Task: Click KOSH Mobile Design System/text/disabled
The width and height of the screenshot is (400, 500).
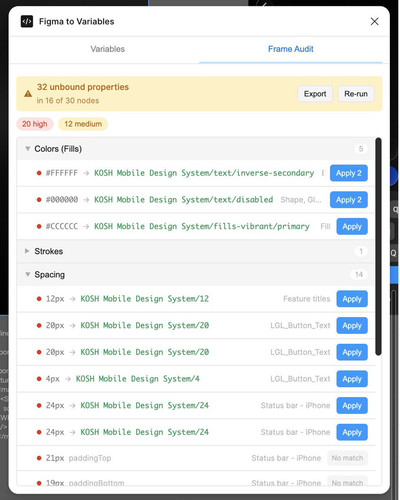Action: pyautogui.click(x=183, y=200)
